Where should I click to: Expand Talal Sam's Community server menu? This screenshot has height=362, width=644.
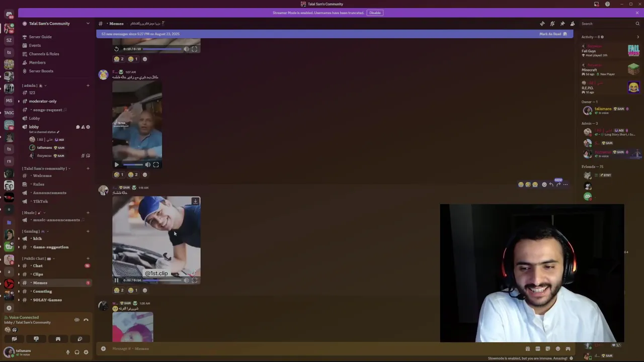[88, 24]
